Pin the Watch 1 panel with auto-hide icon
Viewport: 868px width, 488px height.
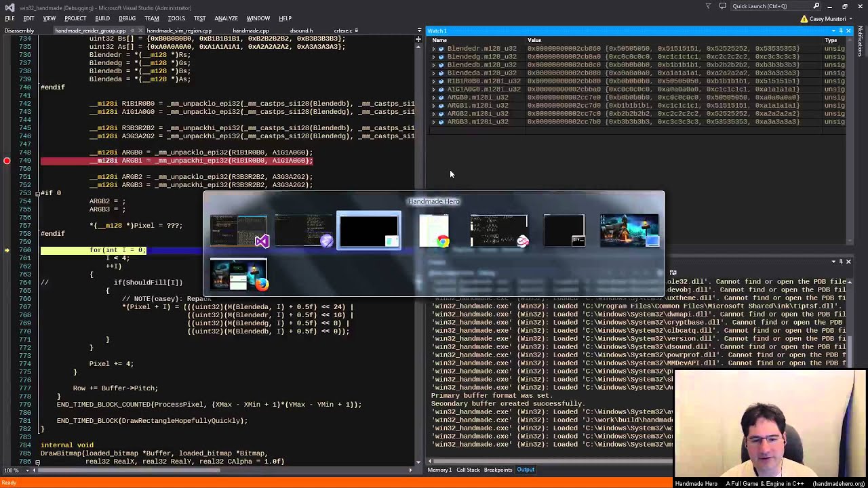tap(841, 30)
